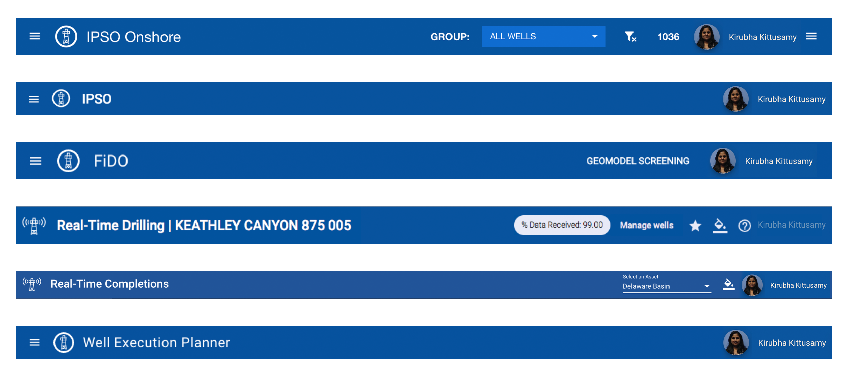Open hamburger menu in Well Execution Planner

click(x=34, y=342)
